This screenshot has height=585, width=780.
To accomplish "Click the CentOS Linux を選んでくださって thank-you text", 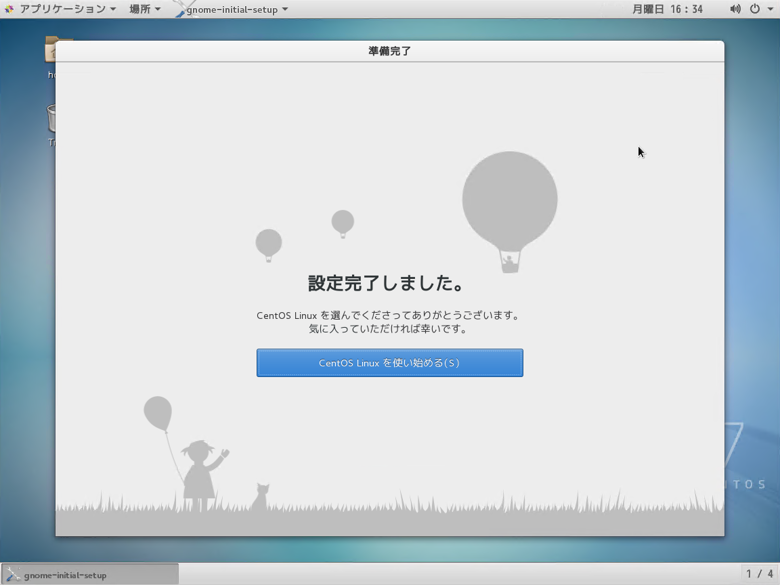I will tap(388, 315).
